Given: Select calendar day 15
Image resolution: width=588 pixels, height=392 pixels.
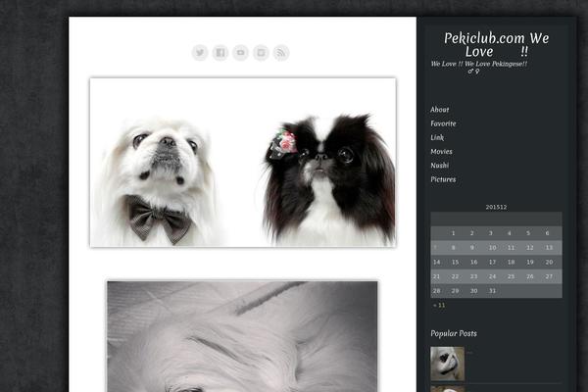Looking at the screenshot, I should [x=455, y=263].
